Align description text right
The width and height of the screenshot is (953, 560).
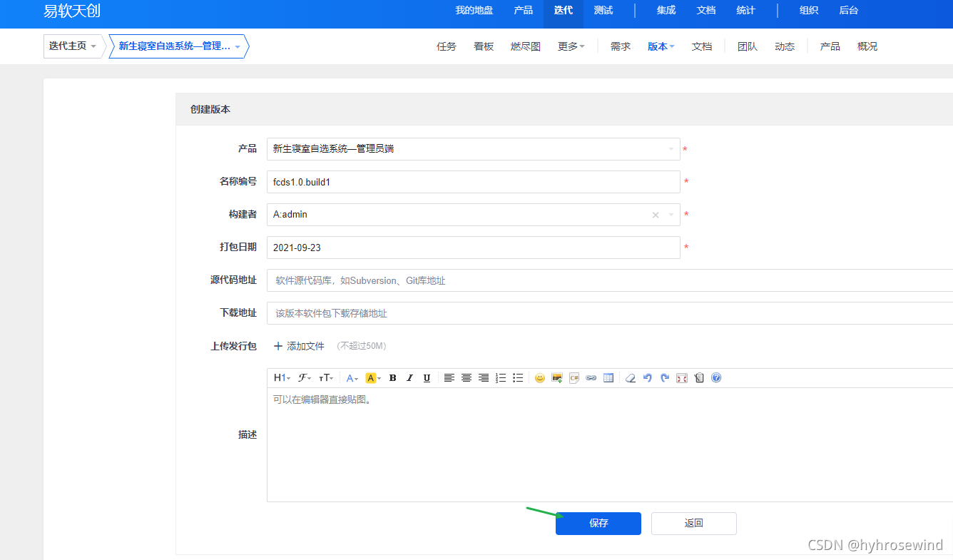coord(484,378)
